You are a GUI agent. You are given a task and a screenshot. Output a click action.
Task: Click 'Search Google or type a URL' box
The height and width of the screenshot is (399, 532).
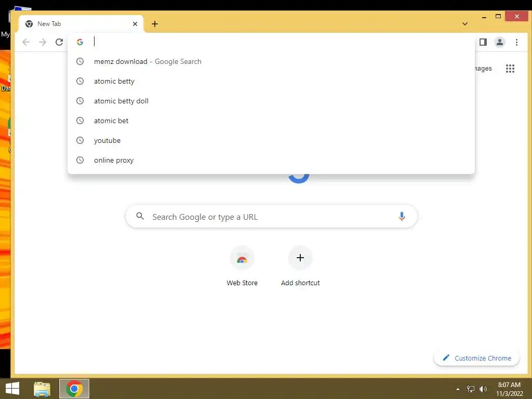click(271, 217)
